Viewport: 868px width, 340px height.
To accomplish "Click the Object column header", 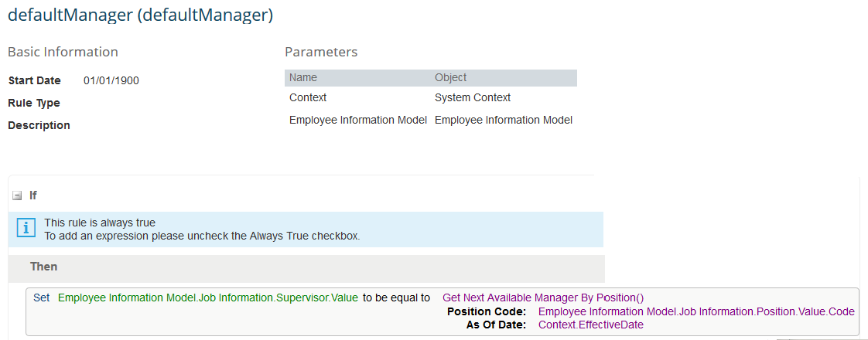I will (x=450, y=78).
